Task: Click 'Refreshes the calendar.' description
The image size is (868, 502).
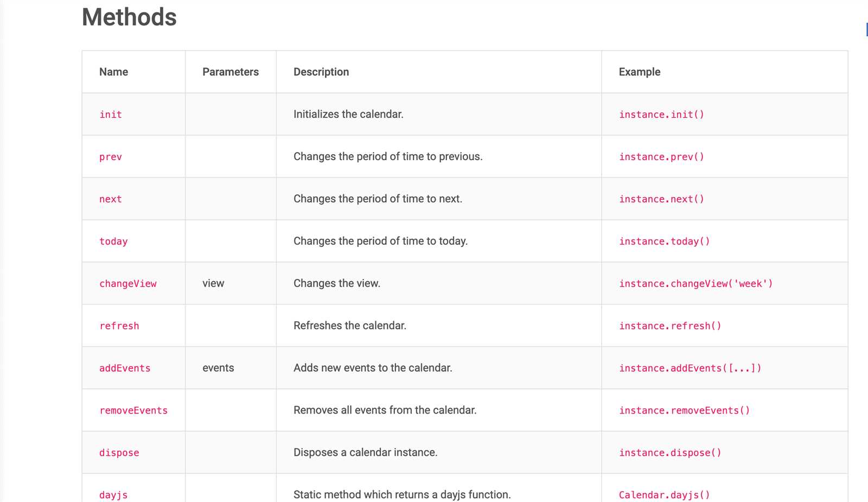Action: [350, 326]
